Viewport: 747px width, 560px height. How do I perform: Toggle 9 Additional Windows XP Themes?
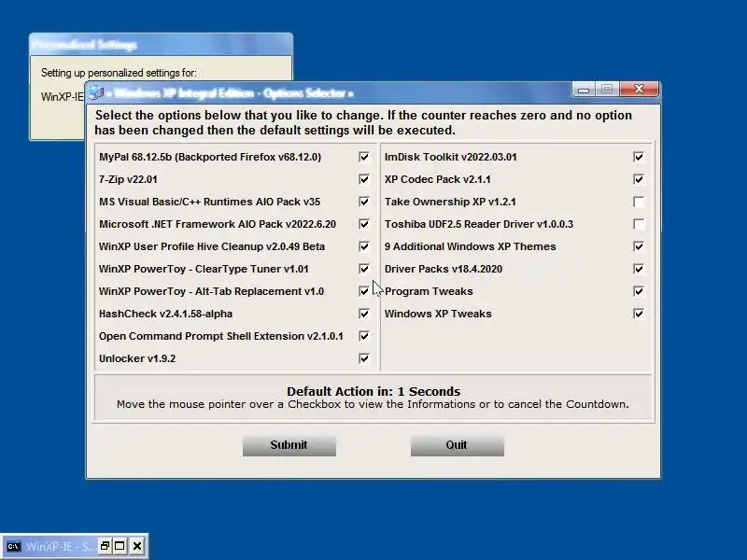click(x=639, y=246)
